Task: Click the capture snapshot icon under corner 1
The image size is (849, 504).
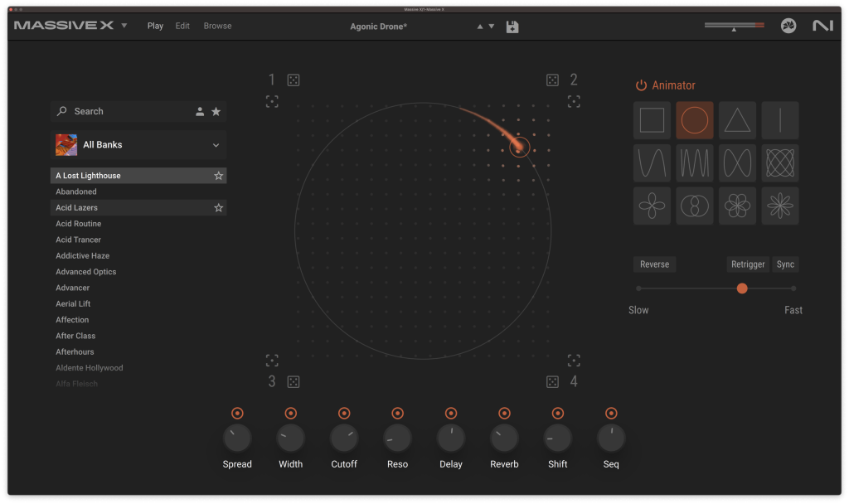Action: pos(272,101)
